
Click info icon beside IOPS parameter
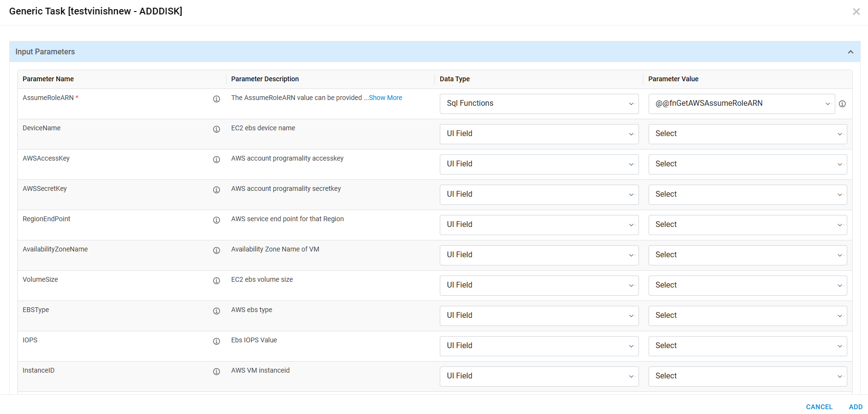217,341
